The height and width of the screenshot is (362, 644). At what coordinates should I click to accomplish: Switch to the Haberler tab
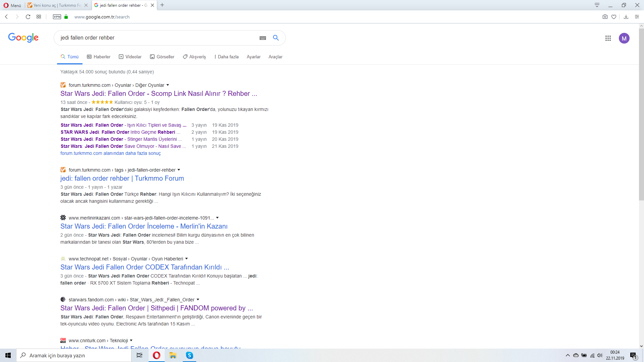click(x=99, y=57)
